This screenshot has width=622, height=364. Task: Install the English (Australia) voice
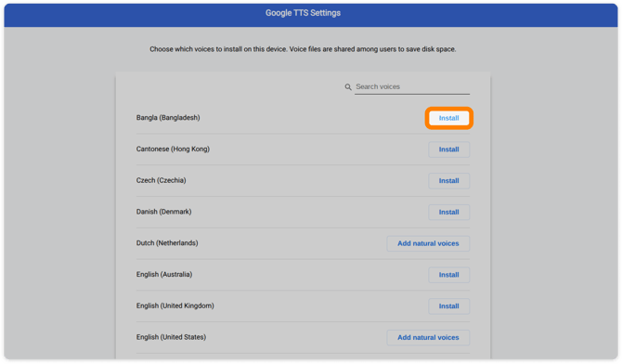448,275
